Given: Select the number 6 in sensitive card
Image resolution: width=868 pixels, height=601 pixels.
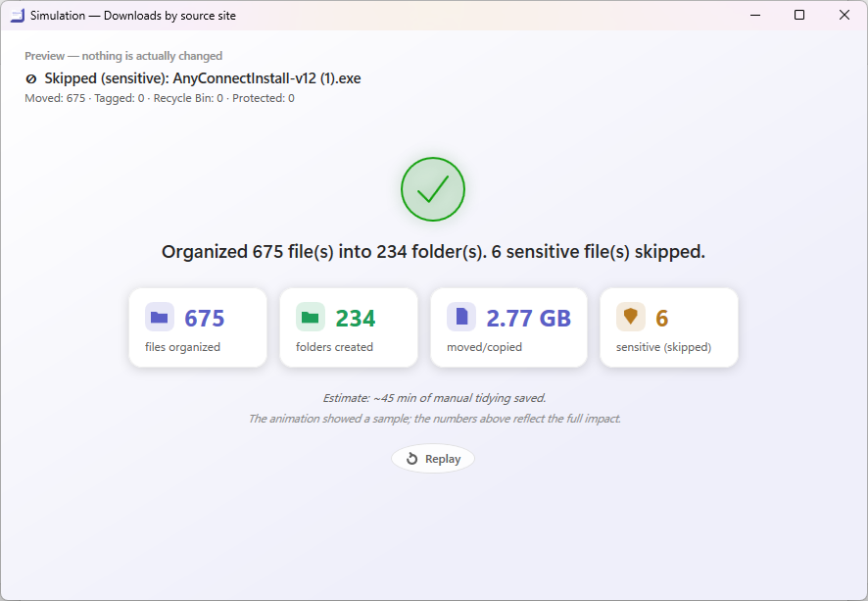Looking at the screenshot, I should (662, 319).
